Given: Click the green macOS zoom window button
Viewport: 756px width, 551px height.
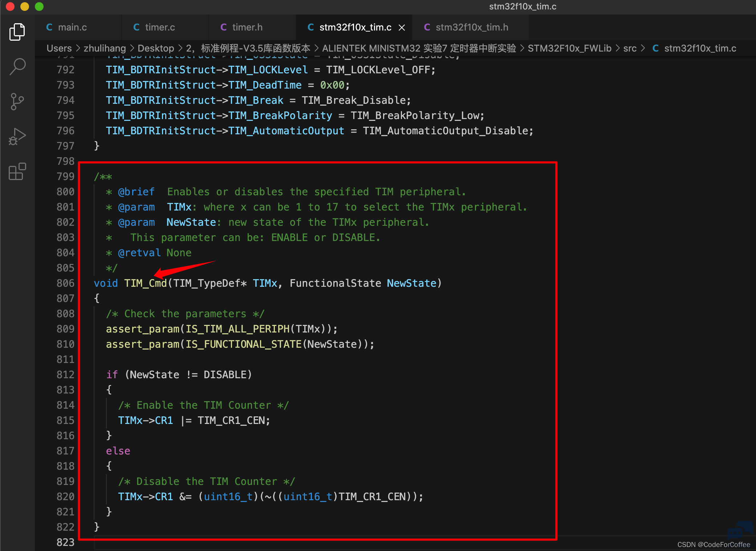Looking at the screenshot, I should point(39,7).
